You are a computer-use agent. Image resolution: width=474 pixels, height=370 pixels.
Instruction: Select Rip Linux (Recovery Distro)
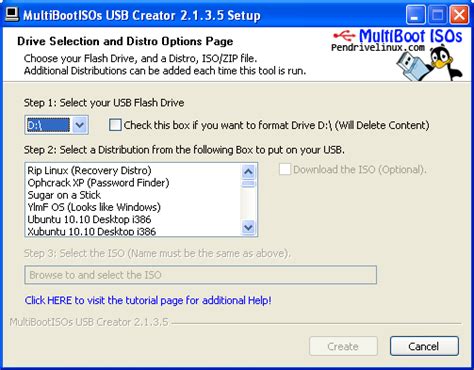click(89, 170)
